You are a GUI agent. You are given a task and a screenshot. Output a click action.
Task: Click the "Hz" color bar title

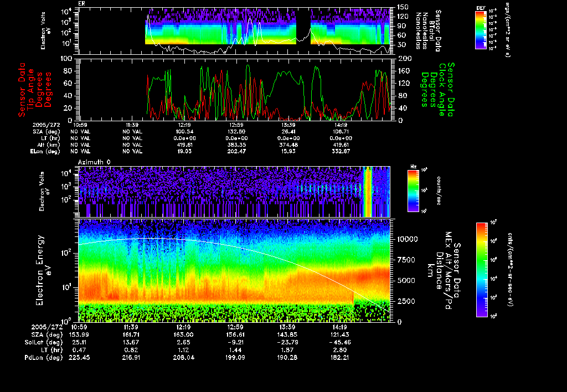[413, 167]
